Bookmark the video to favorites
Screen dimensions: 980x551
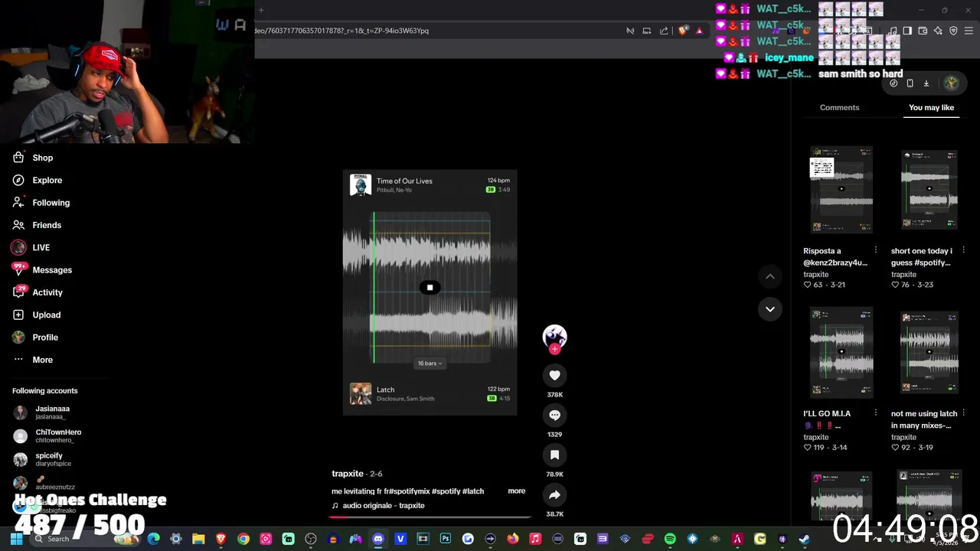click(x=555, y=455)
